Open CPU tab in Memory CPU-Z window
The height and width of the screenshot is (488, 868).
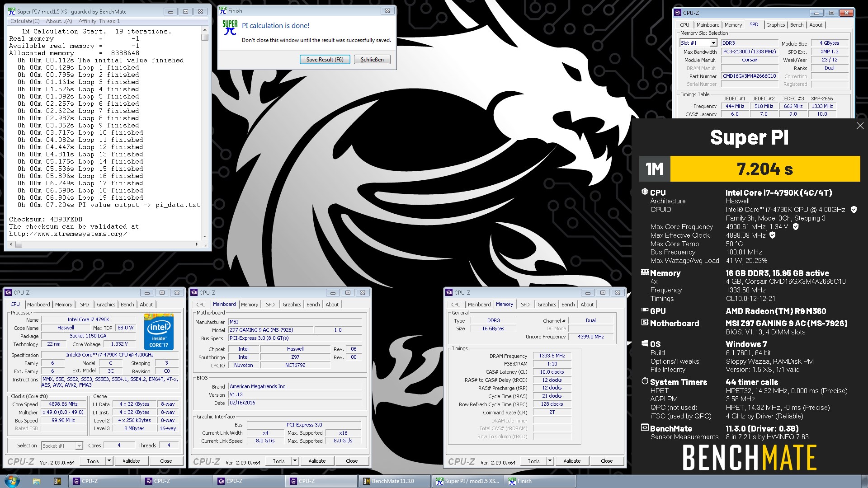tap(456, 305)
